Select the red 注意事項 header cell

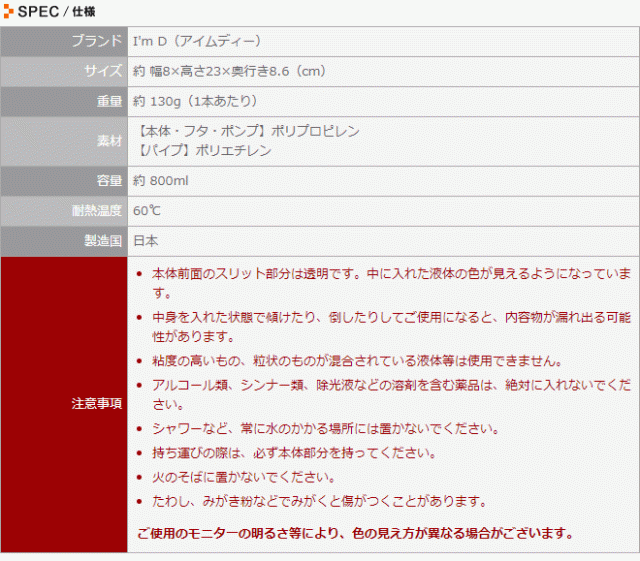tap(64, 404)
